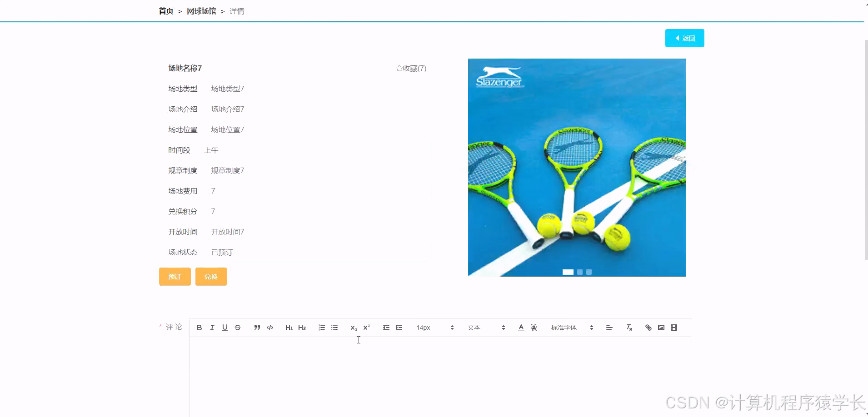Go to 首页 in breadcrumb
868x417 pixels.
coord(166,11)
